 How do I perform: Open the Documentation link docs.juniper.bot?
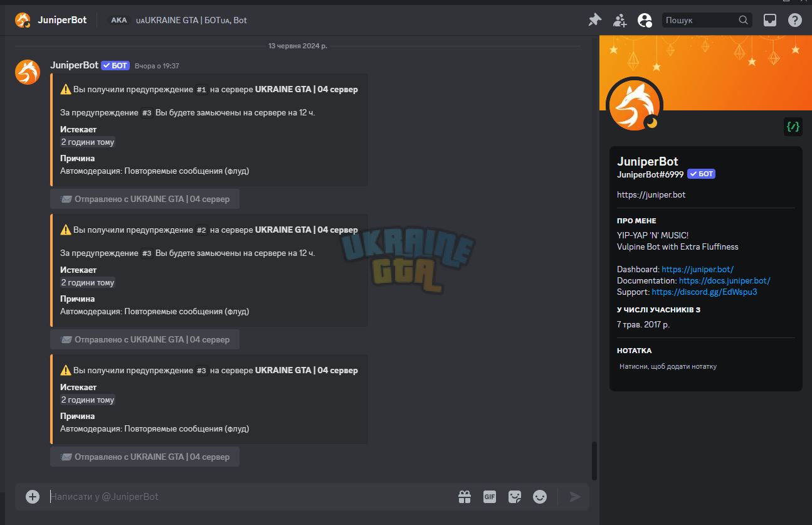point(724,280)
